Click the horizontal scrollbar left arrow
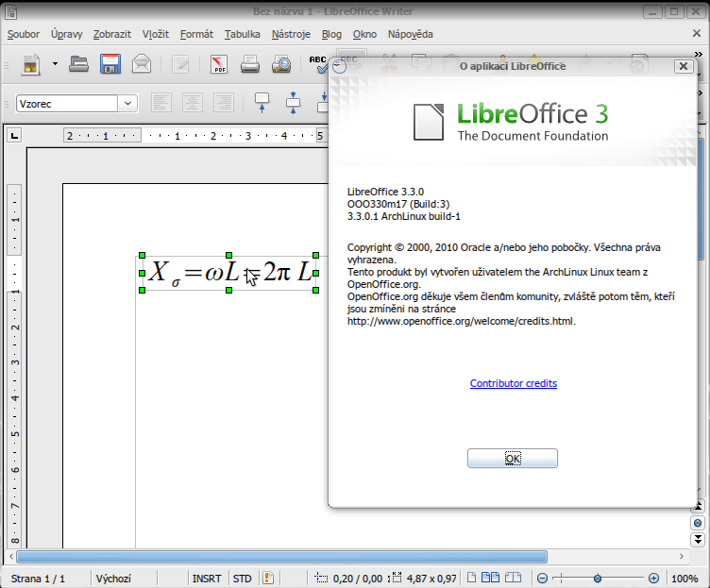The width and height of the screenshot is (710, 588). [11, 556]
